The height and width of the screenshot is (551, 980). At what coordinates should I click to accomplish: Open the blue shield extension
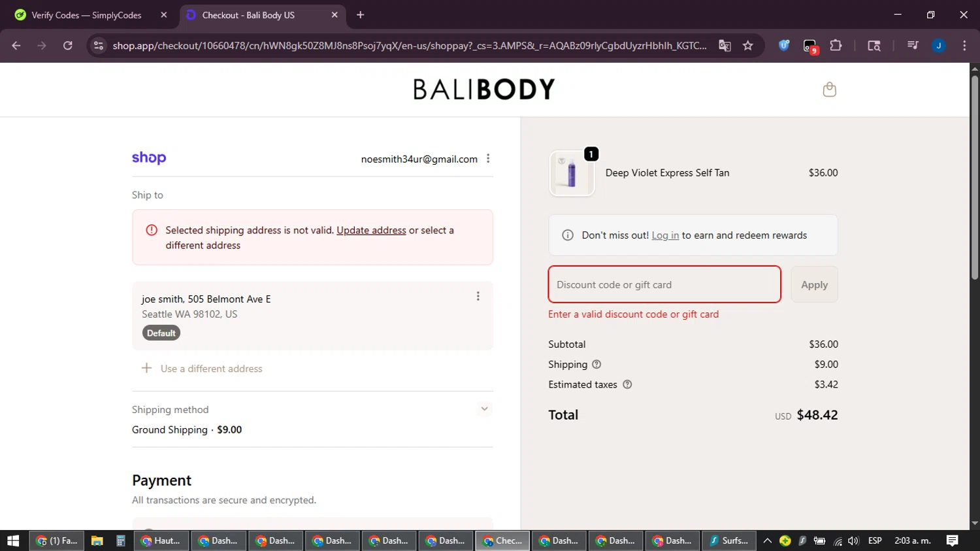(784, 46)
